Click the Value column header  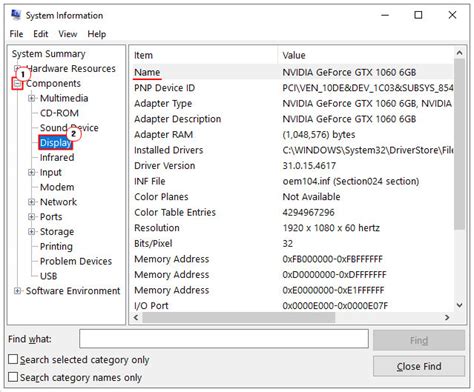click(x=366, y=55)
